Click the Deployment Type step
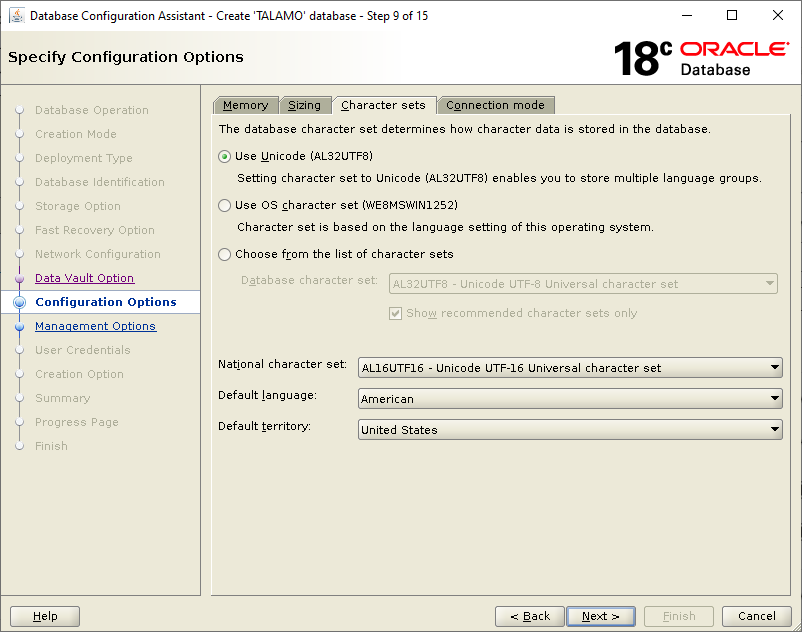Image resolution: width=802 pixels, height=632 pixels. click(x=84, y=158)
